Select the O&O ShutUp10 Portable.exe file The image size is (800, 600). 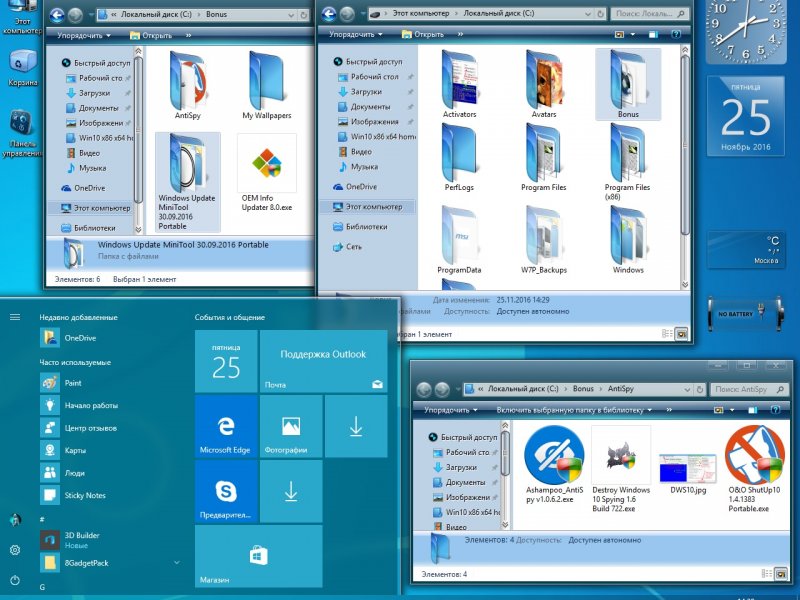[754, 469]
